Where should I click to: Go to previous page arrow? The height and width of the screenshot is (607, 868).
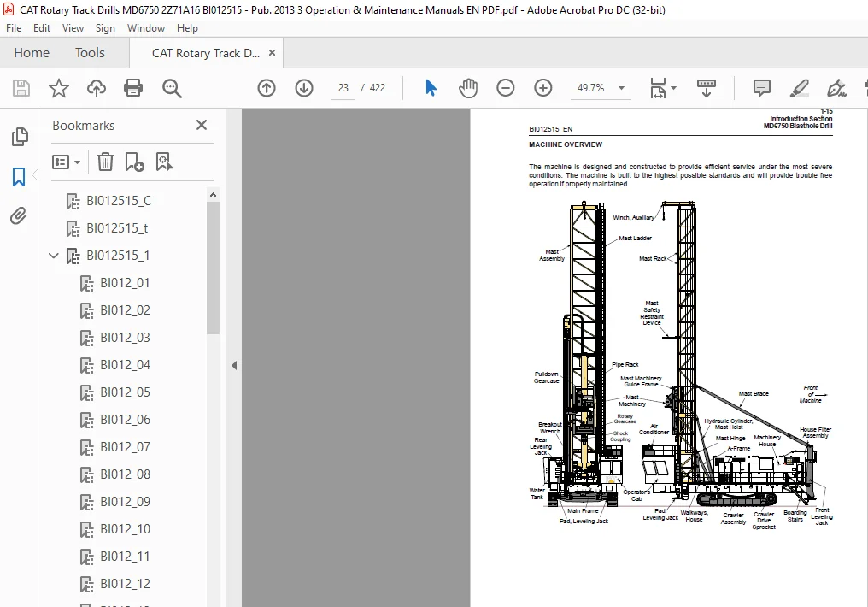tap(267, 88)
